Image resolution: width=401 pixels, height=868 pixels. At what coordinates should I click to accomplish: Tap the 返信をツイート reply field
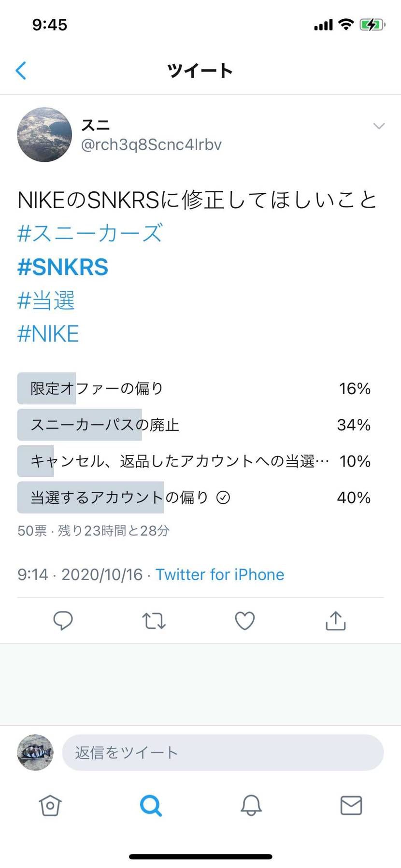click(222, 752)
